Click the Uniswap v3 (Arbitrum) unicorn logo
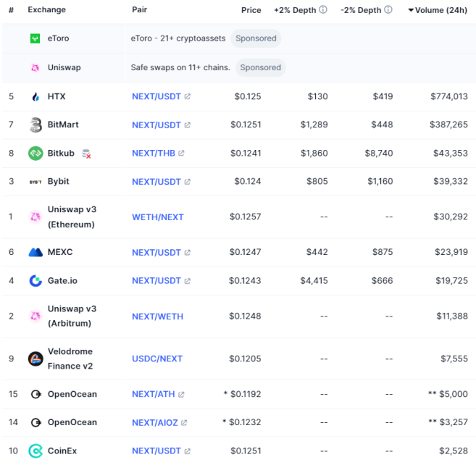476x465 pixels. (x=36, y=317)
